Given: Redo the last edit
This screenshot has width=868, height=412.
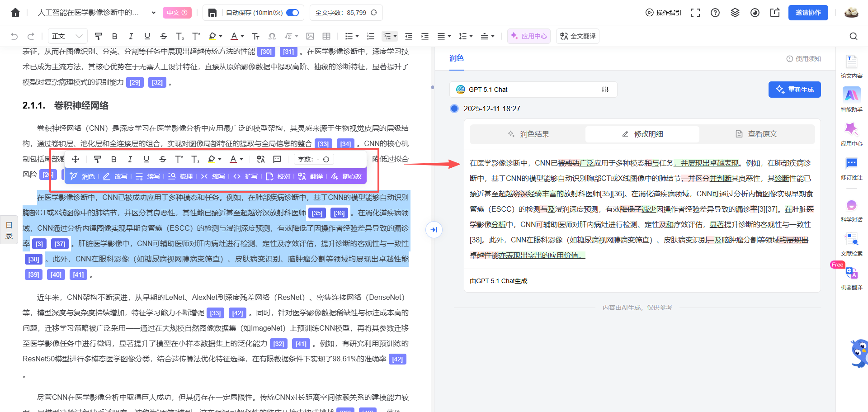Looking at the screenshot, I should coord(31,36).
